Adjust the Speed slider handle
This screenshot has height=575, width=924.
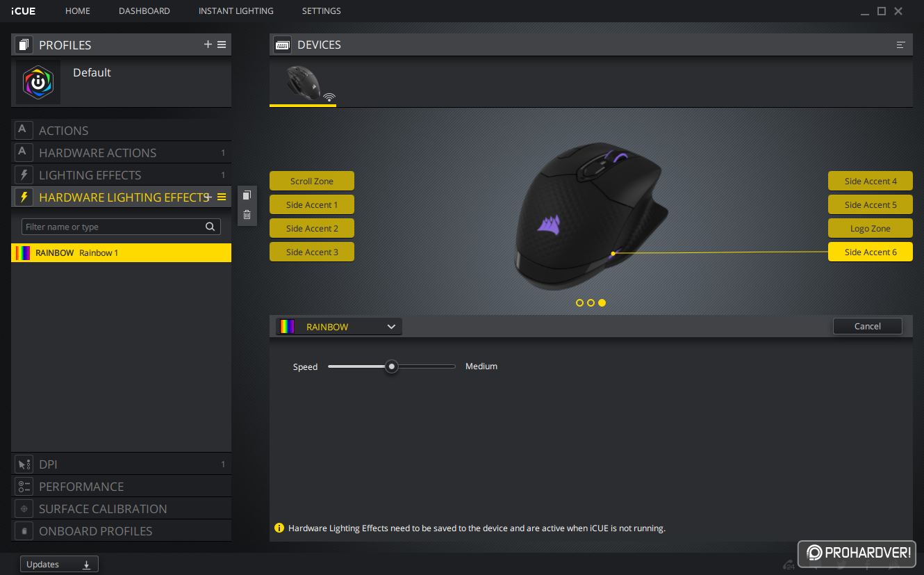tap(392, 366)
